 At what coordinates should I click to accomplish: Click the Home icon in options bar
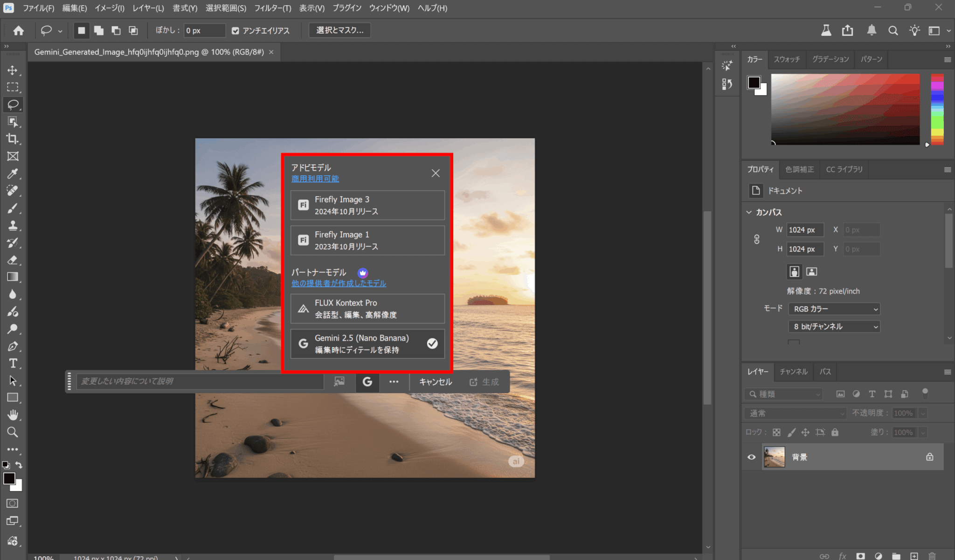tap(18, 31)
